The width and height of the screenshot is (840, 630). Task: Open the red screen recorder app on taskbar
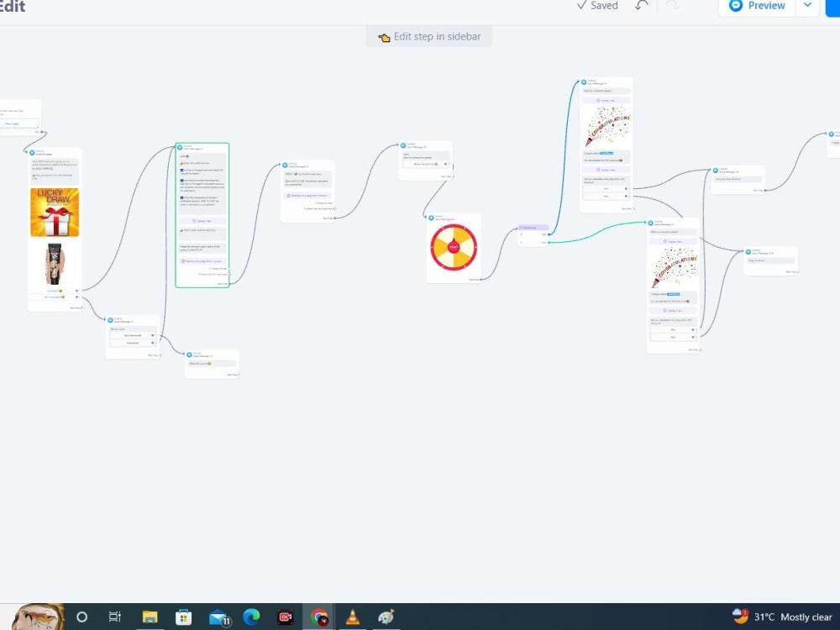(285, 617)
